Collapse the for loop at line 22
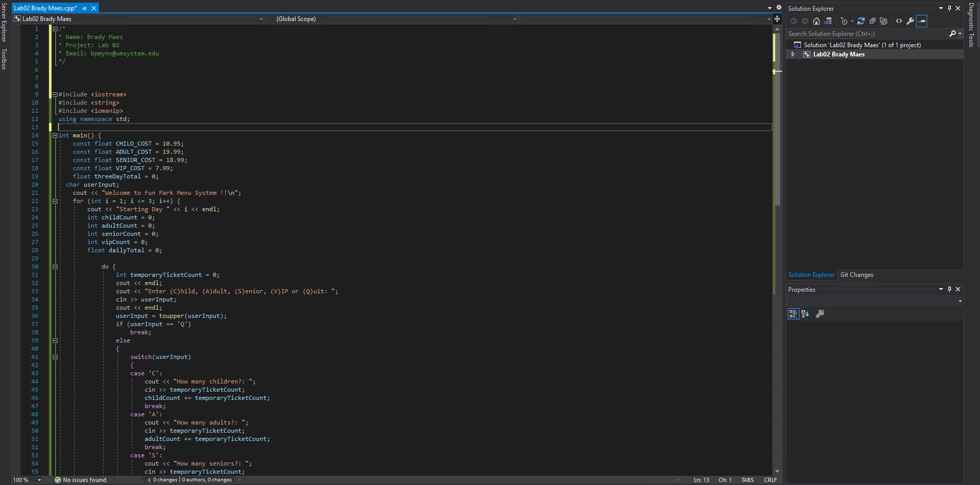The width and height of the screenshot is (980, 485). 55,201
